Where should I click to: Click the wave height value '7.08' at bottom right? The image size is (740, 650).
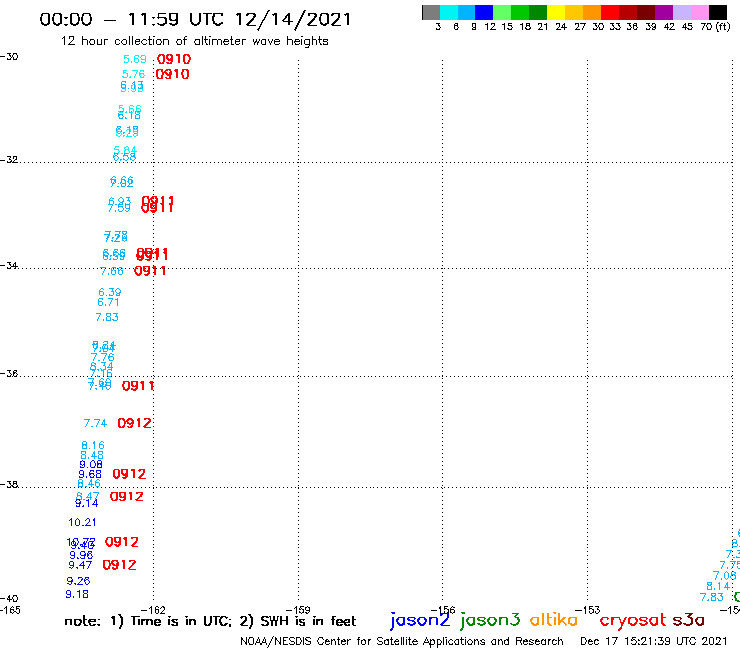724,575
